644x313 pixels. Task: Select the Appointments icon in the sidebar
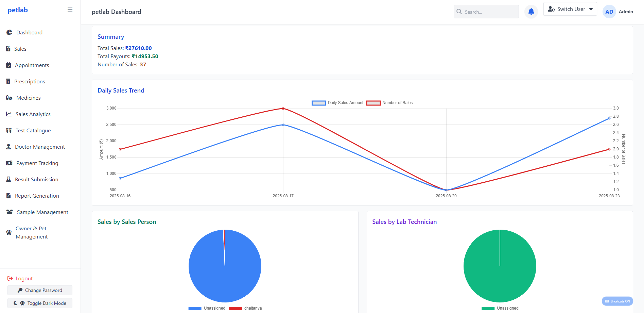8,65
